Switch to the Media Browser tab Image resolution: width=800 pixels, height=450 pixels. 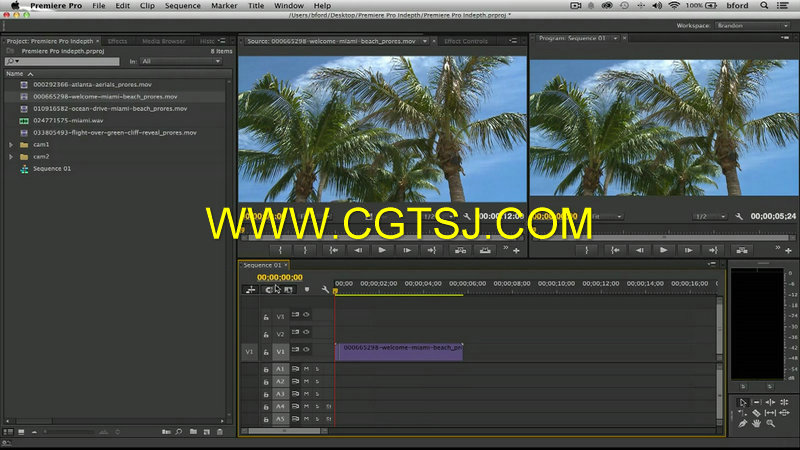coord(164,41)
